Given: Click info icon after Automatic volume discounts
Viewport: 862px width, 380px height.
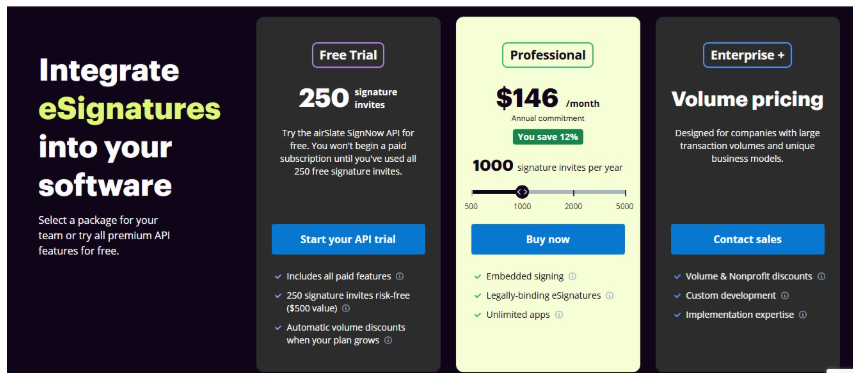Looking at the screenshot, I should pos(388,340).
